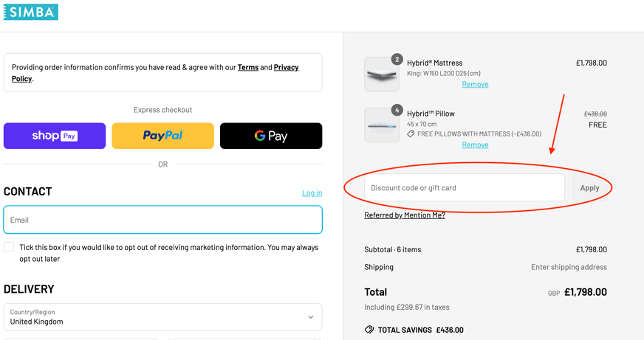Select Google Pay express checkout
The image size is (644, 340).
point(271,136)
